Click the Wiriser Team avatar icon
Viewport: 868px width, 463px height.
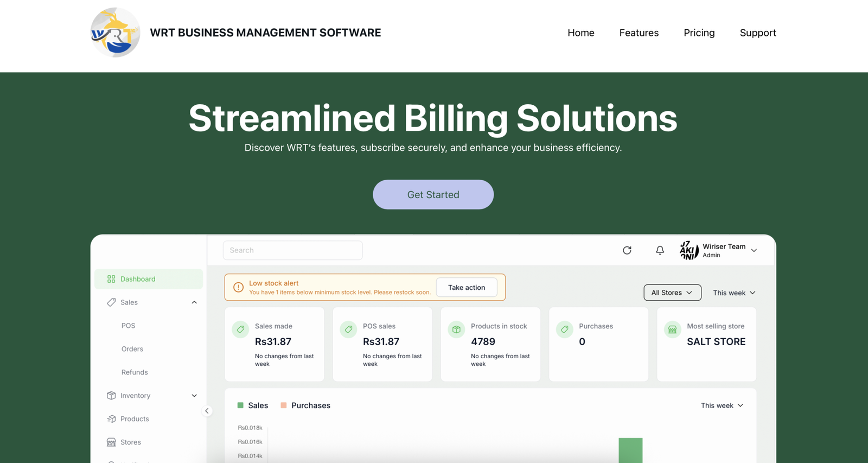[x=689, y=250]
